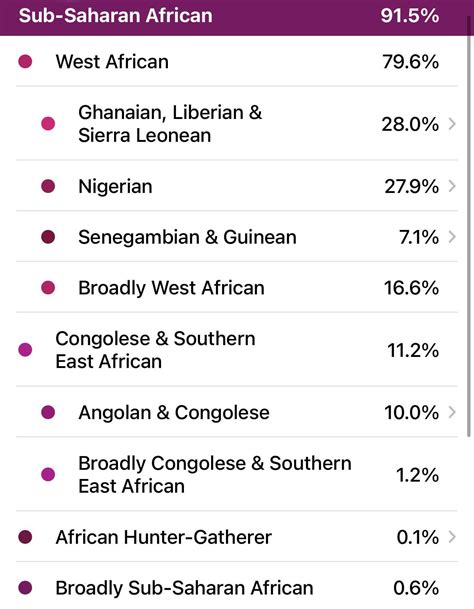This screenshot has height=609, width=474.
Task: Click the West African color dot
Action: tap(25, 61)
